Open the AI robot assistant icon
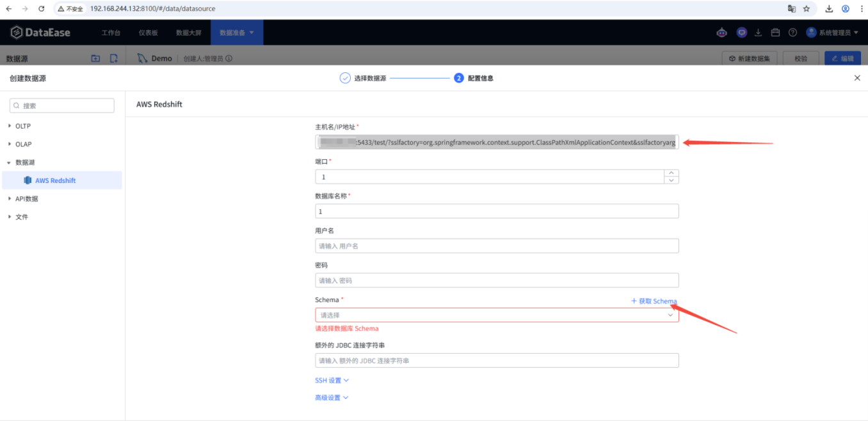The height and width of the screenshot is (421, 868). tap(722, 33)
